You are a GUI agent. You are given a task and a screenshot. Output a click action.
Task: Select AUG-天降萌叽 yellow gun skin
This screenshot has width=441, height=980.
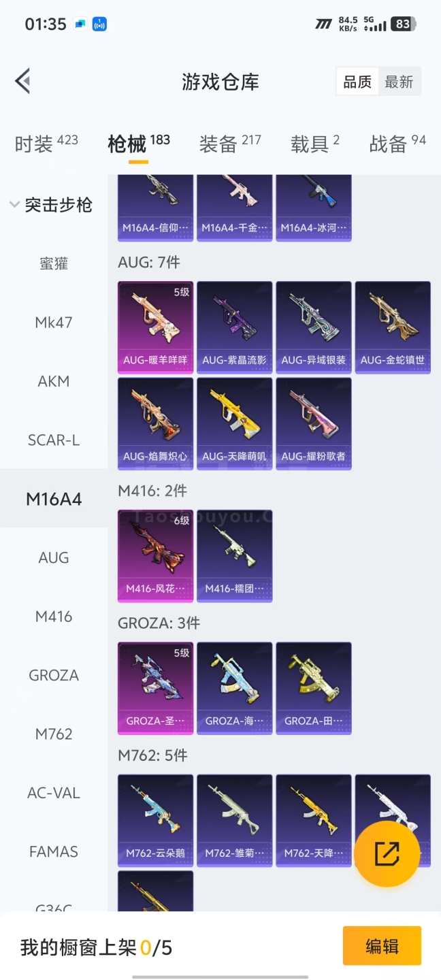click(x=235, y=423)
